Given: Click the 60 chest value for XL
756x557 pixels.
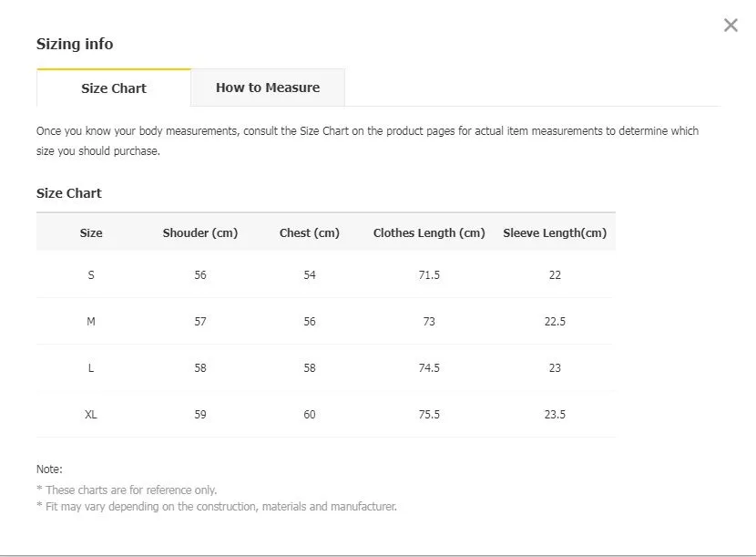Looking at the screenshot, I should 310,414.
